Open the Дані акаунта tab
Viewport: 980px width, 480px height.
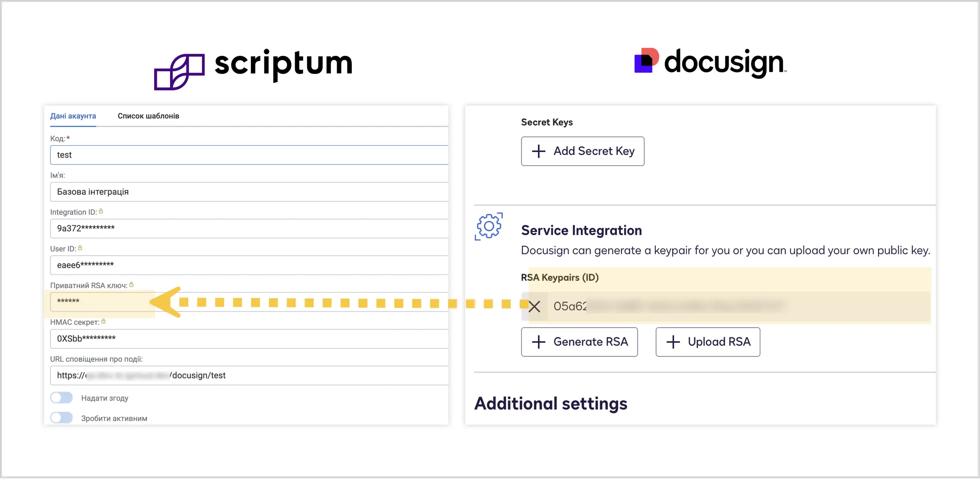pos(73,116)
